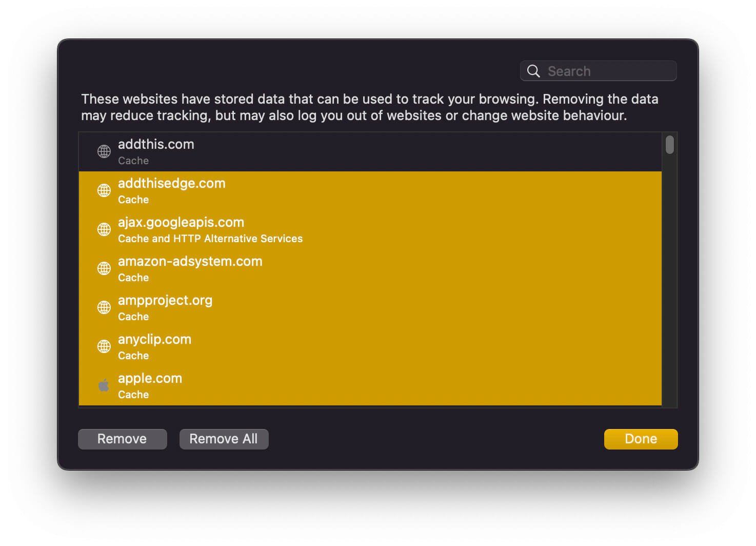Click the globe icon beside ampproject.org
The image size is (756, 546).
point(104,307)
